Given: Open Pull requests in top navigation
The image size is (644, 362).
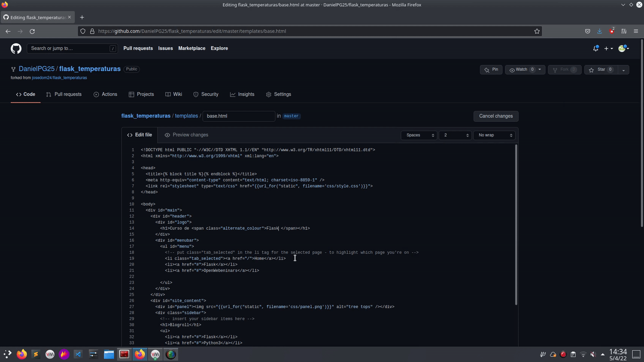Looking at the screenshot, I should pos(138,48).
